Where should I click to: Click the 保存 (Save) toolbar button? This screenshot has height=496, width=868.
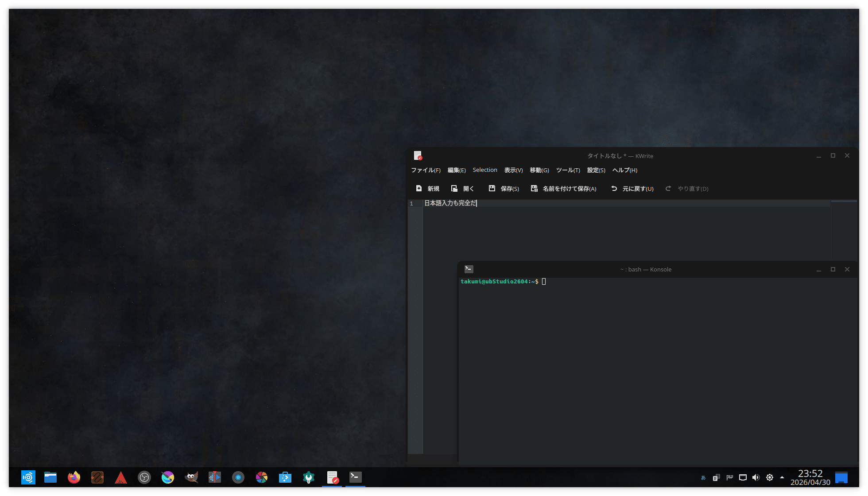[x=504, y=189]
